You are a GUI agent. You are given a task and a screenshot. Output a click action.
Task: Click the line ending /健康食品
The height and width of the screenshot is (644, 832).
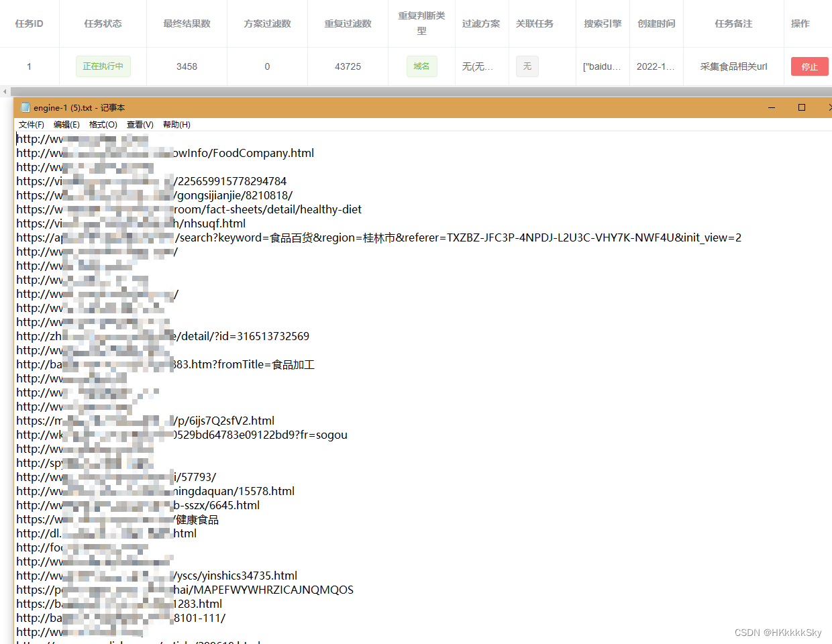[x=117, y=519]
